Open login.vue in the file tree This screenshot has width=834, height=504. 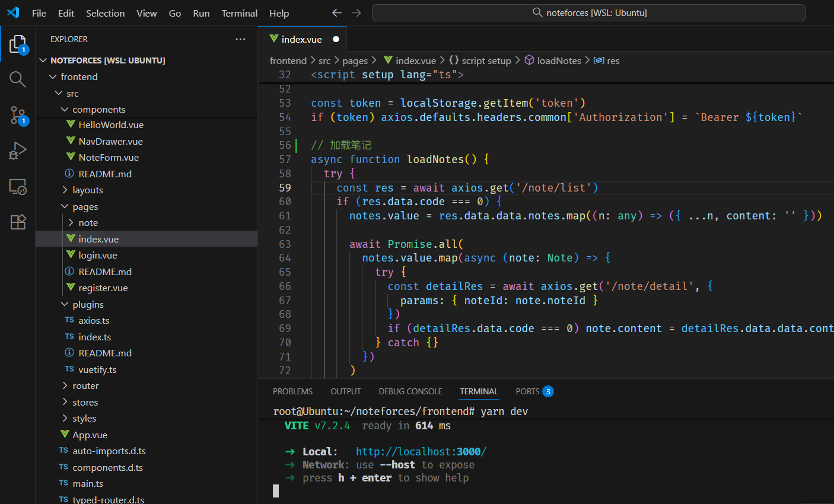(98, 255)
